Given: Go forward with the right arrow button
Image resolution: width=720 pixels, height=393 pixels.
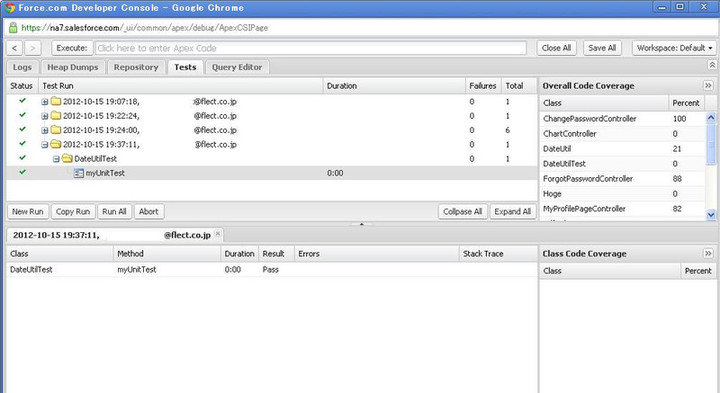Looking at the screenshot, I should tap(33, 48).
